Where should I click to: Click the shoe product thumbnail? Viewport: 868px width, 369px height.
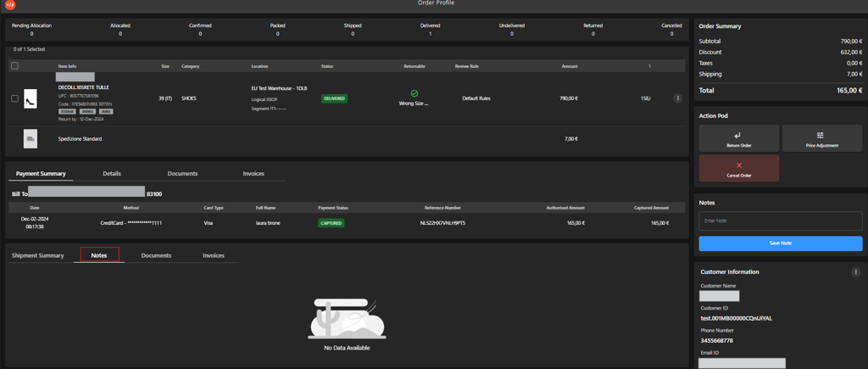point(30,98)
